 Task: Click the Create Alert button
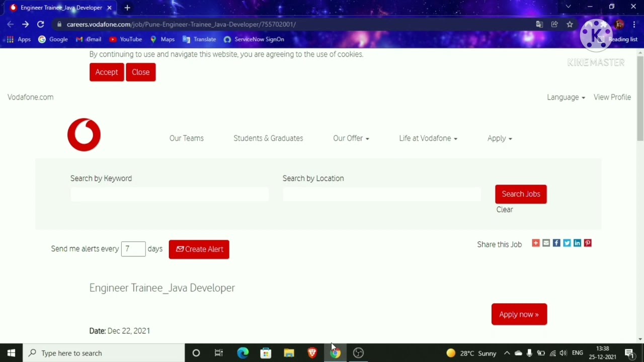pos(199,249)
